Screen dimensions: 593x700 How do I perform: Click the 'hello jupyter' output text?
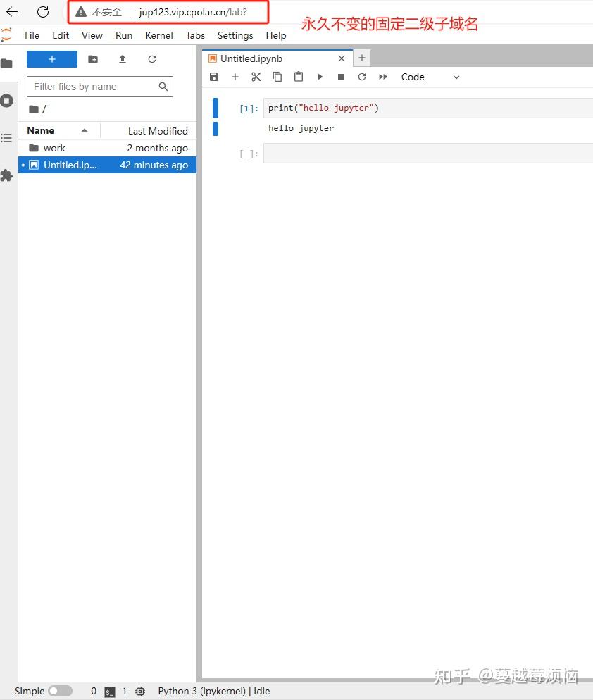(x=301, y=128)
